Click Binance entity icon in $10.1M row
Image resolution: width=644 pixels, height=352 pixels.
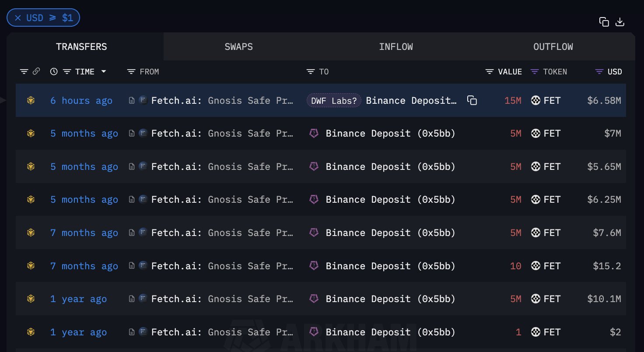tap(314, 299)
